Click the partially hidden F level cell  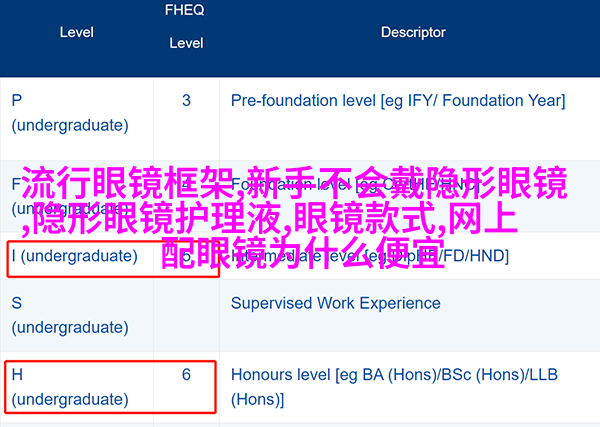click(15, 184)
